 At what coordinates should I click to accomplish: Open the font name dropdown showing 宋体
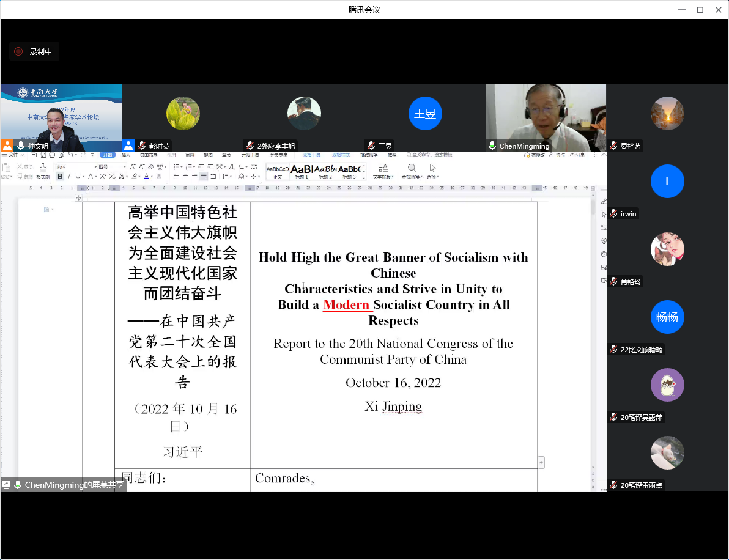(x=95, y=167)
